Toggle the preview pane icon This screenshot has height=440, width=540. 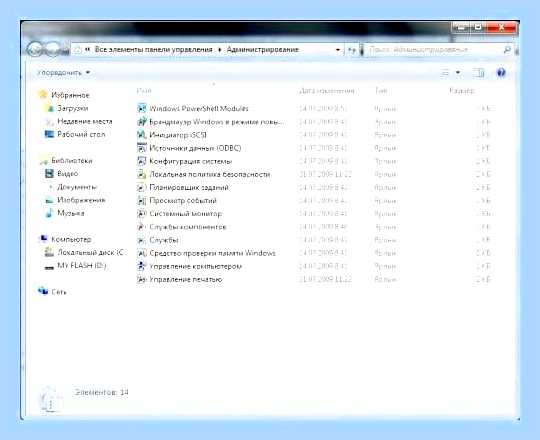[478, 73]
